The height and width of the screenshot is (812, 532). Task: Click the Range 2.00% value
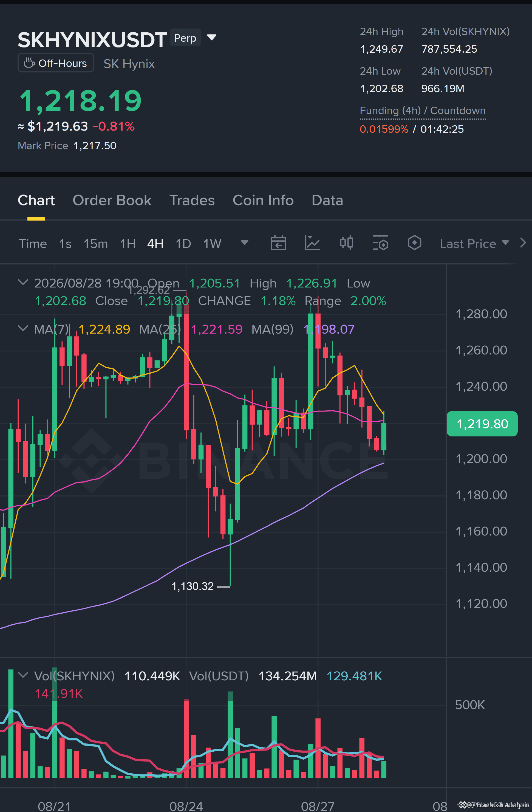[x=368, y=301]
